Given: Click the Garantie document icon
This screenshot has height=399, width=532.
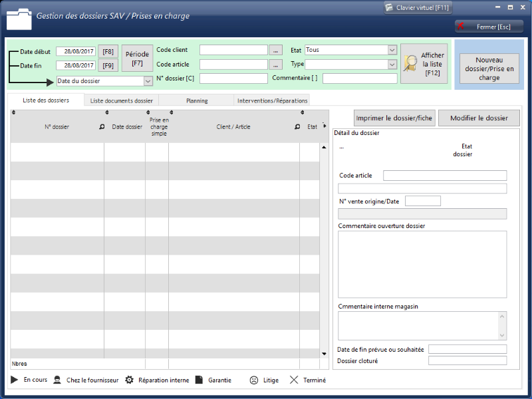Looking at the screenshot, I should pyautogui.click(x=199, y=380).
